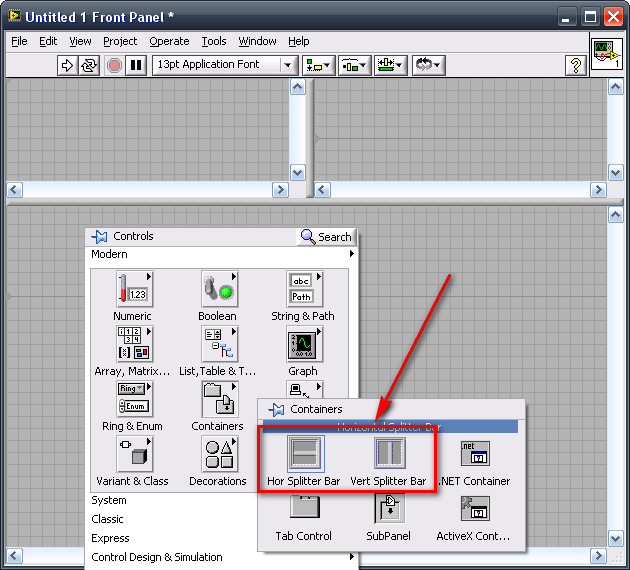Open the Graph controls subpalette
The width and height of the screenshot is (630, 570).
303,345
